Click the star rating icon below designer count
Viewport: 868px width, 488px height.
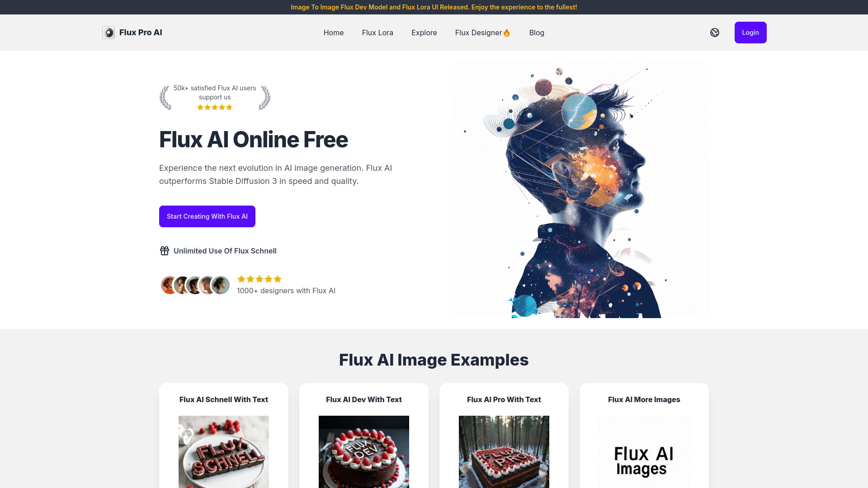tap(259, 279)
